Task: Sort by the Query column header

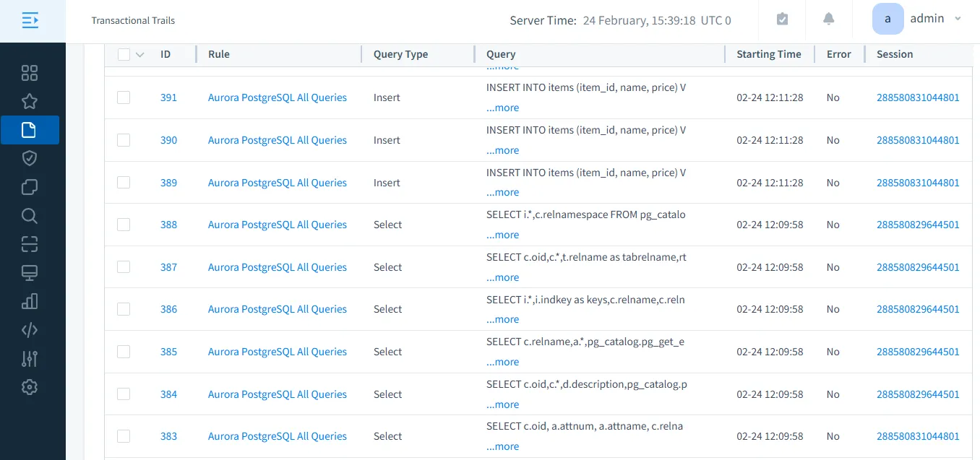Action: (501, 54)
